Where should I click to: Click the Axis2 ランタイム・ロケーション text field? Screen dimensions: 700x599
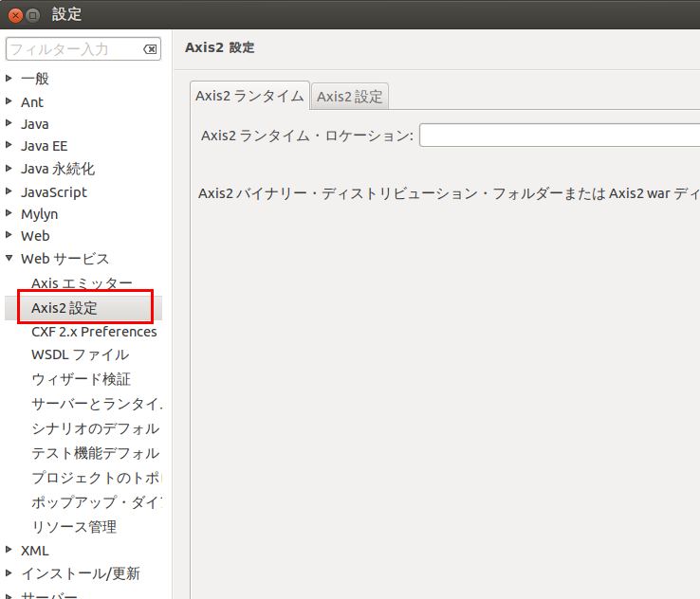pos(560,136)
